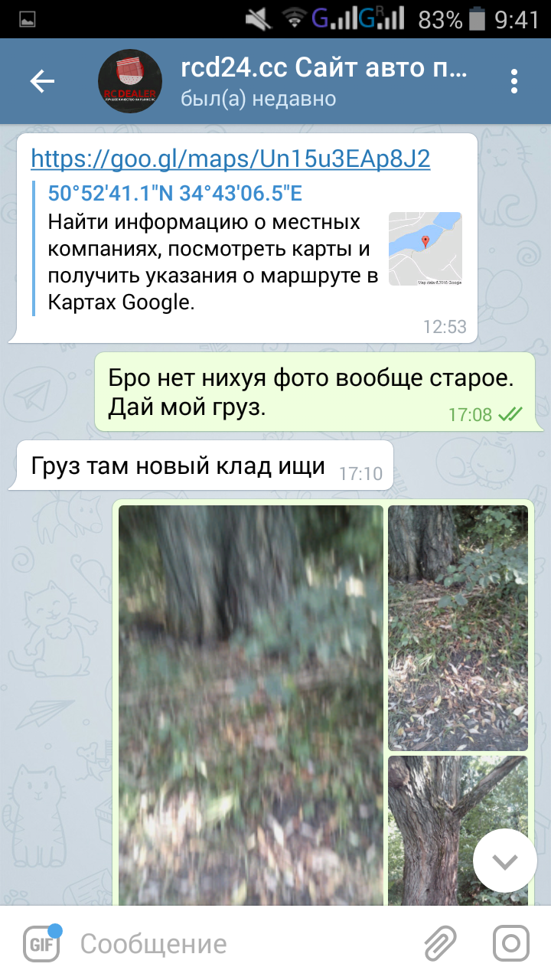
Task: Open the goo.gl maps link
Action: [230, 158]
